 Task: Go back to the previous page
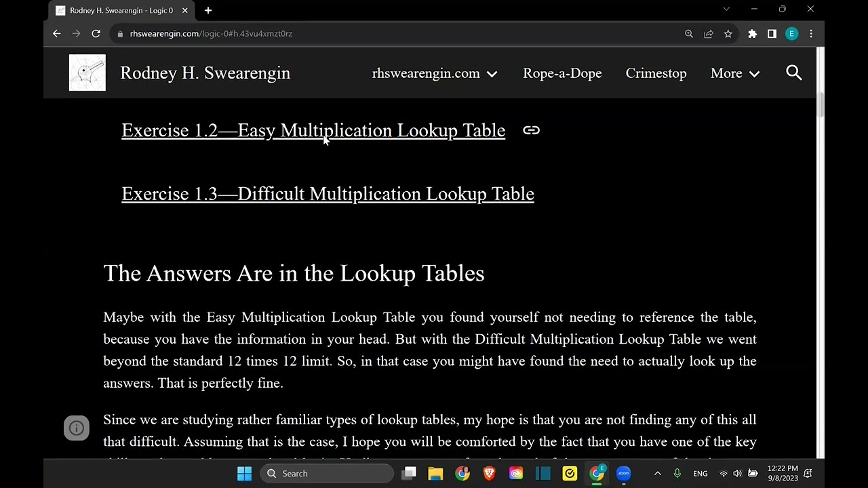tap(57, 33)
